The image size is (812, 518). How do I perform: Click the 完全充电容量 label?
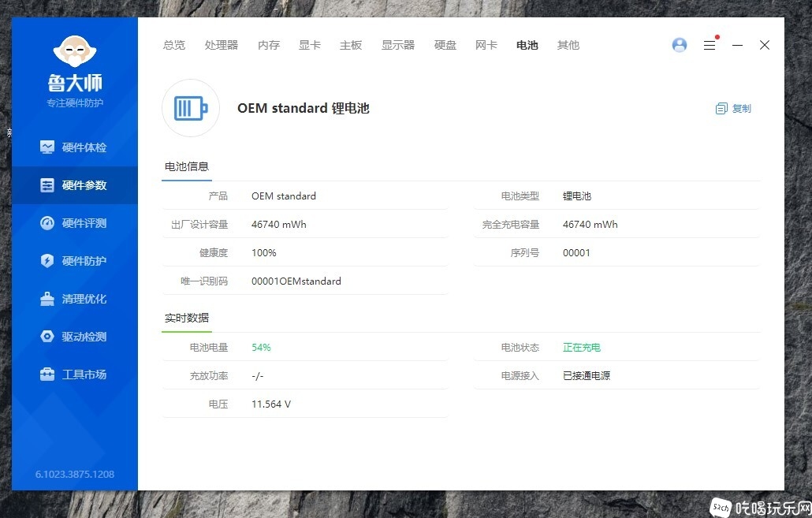[511, 224]
